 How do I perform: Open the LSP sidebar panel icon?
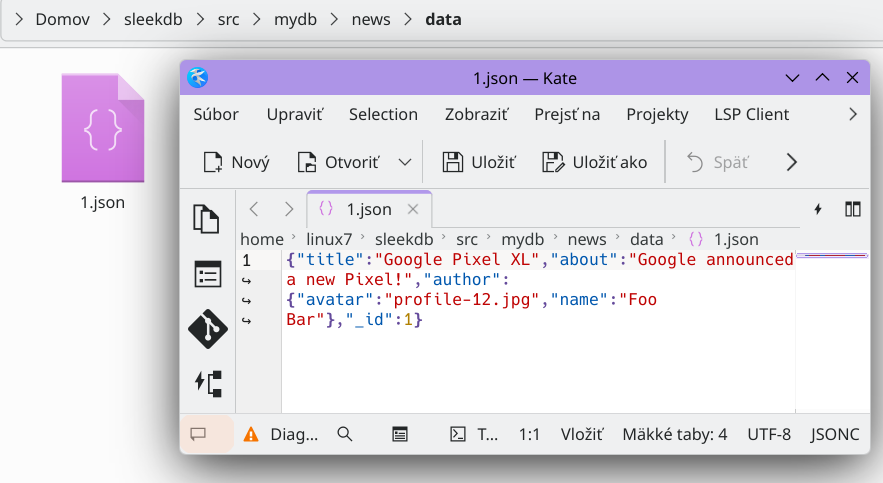[x=207, y=382]
